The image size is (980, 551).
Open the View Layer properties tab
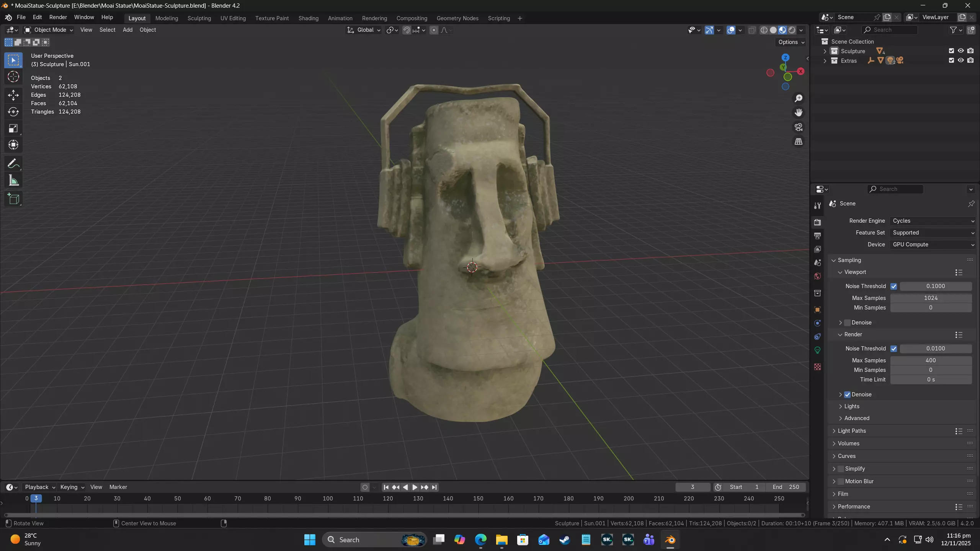[817, 249]
